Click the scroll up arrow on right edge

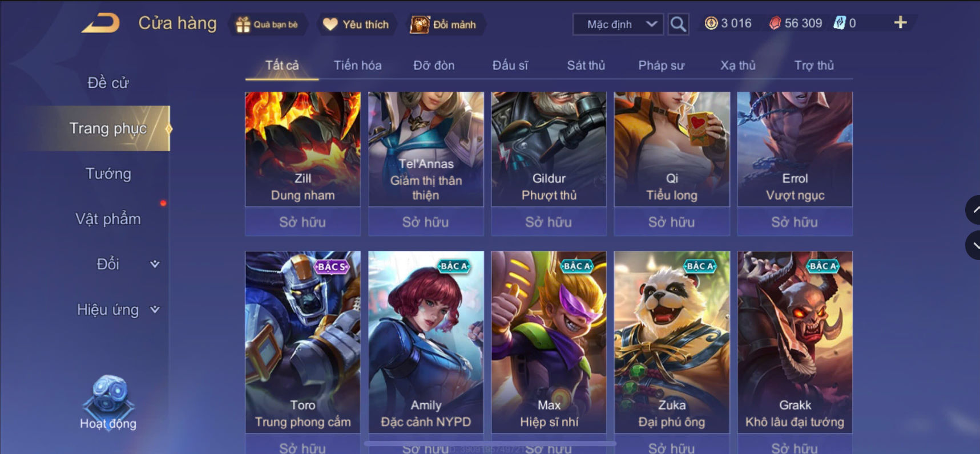974,210
